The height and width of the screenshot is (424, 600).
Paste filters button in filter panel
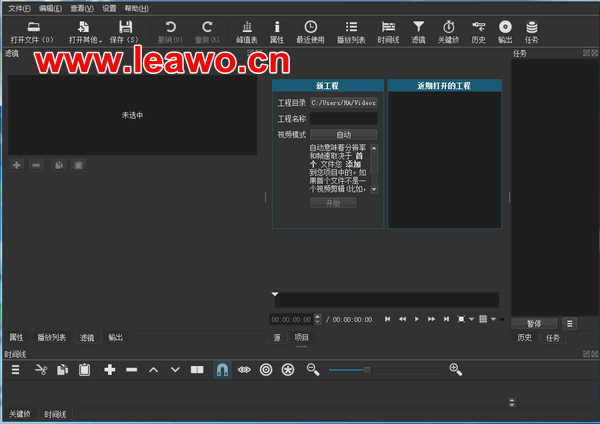coord(78,165)
